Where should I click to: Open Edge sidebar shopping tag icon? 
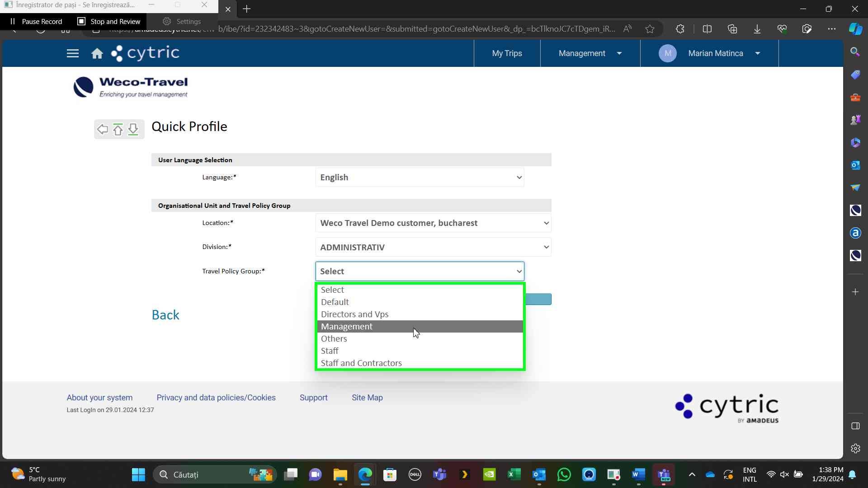[855, 75]
